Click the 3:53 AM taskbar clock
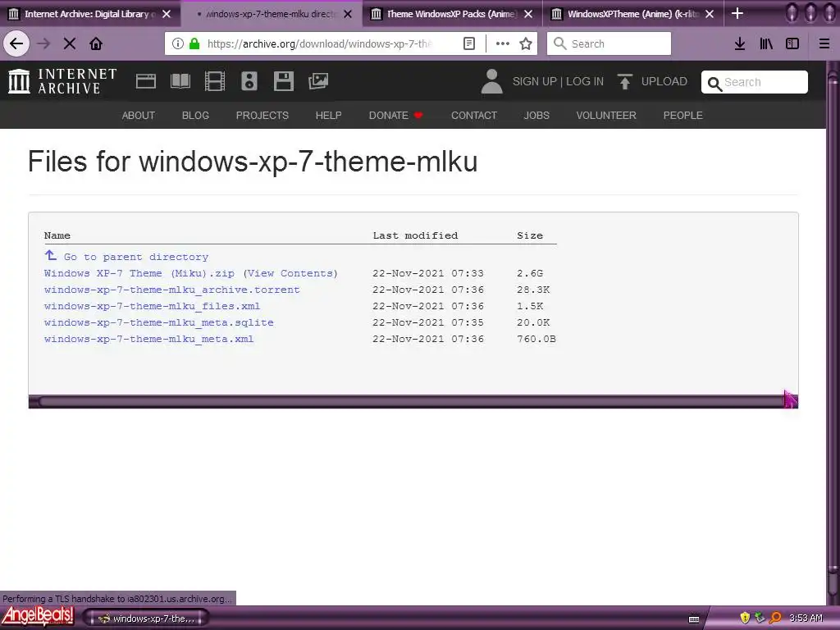The width and height of the screenshot is (840, 630). 806,619
